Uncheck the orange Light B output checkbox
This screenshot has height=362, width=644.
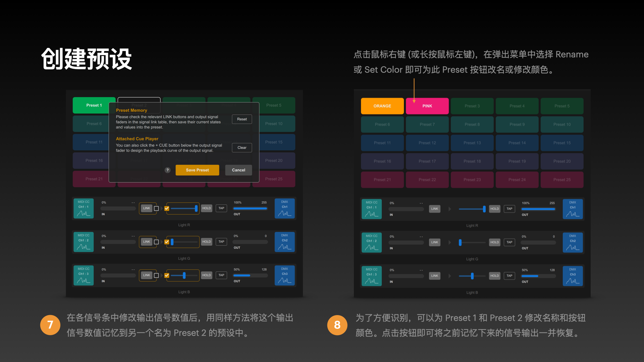tap(167, 276)
